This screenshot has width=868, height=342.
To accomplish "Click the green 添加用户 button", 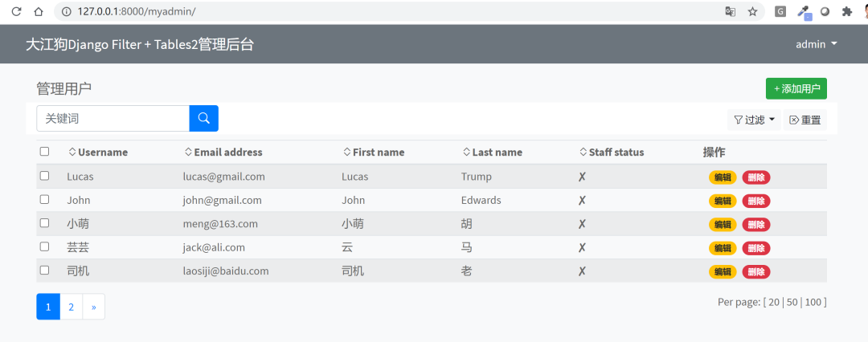I will click(796, 88).
